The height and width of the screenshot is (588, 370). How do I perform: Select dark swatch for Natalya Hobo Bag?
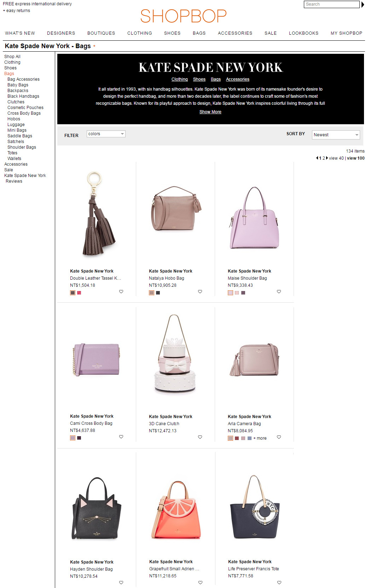tap(158, 293)
